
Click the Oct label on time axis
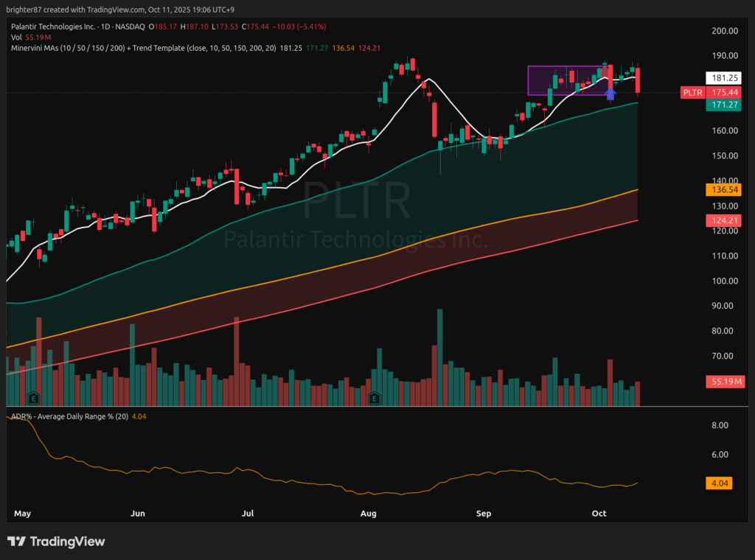pos(599,513)
